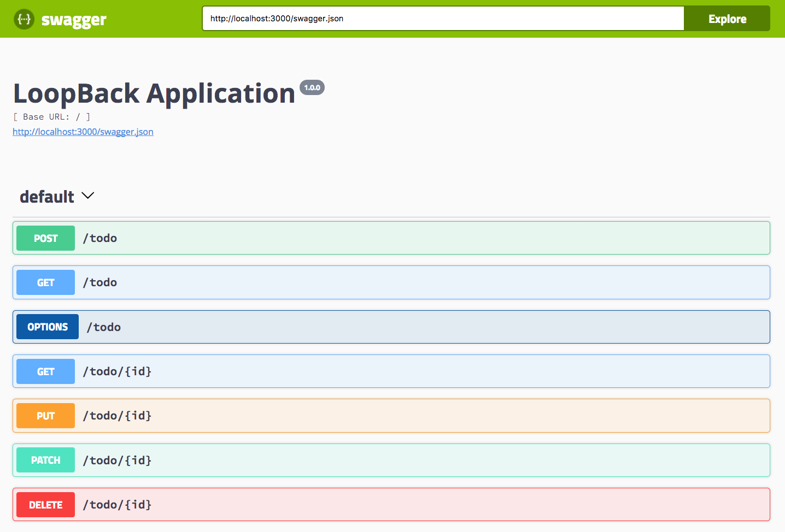The height and width of the screenshot is (532, 785).
Task: Click the 1.0.0 version badge
Action: 312,87
